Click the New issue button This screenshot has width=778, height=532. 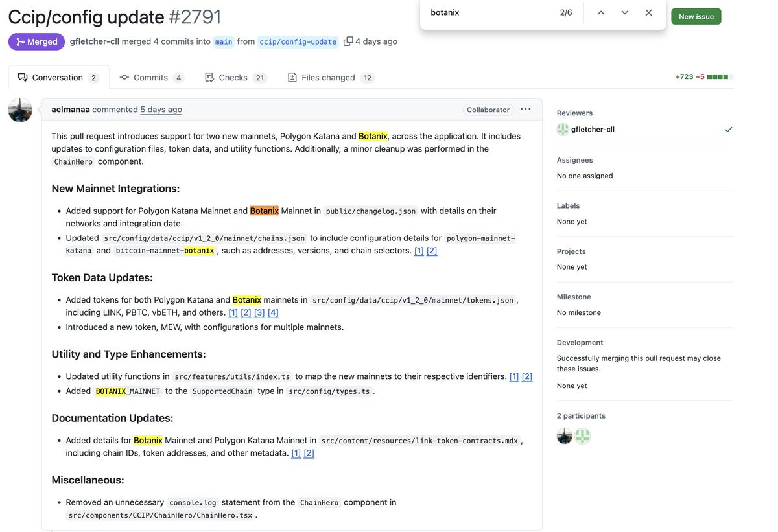click(x=696, y=16)
